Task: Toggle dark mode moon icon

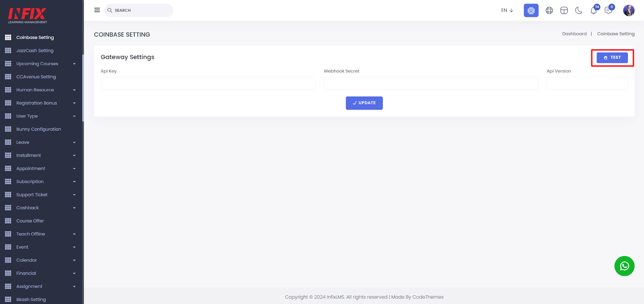Action: 579,10
